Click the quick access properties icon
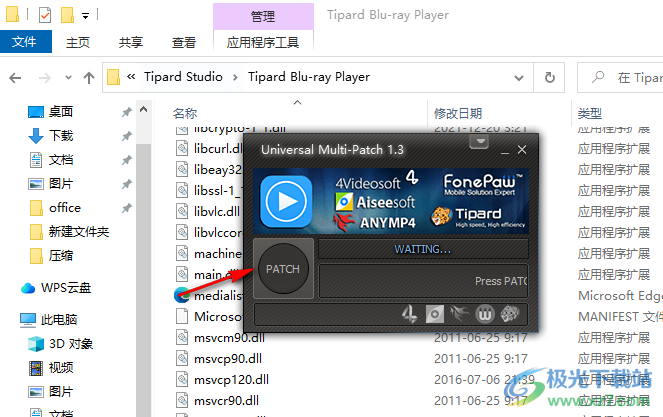 45,15
